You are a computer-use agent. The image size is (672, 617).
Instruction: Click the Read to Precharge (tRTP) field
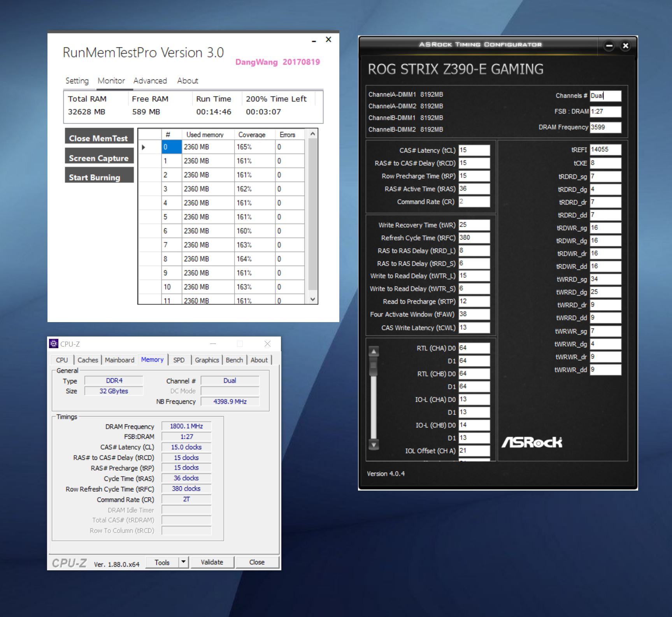(474, 301)
